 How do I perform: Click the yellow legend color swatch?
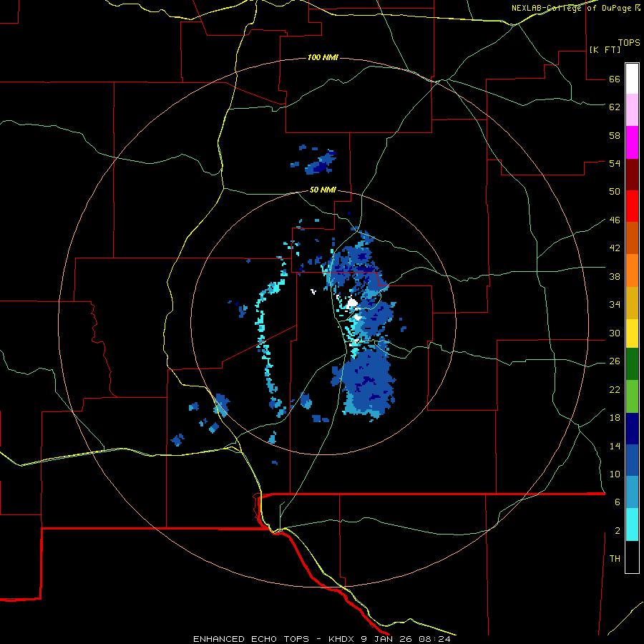point(632,333)
